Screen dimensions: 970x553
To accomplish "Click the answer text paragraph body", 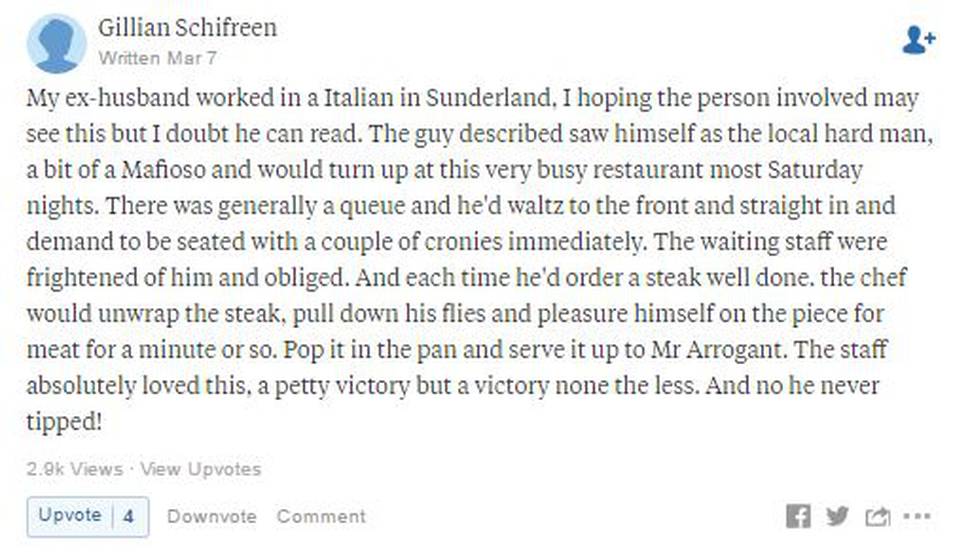I will tap(479, 260).
